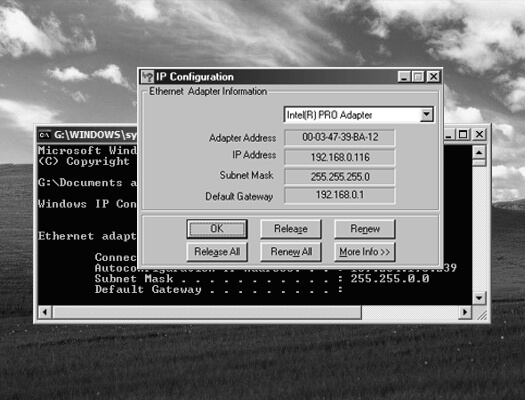Click the 'Ethernet adapt' line in command prompt
The width and height of the screenshot is (525, 400).
tap(87, 236)
